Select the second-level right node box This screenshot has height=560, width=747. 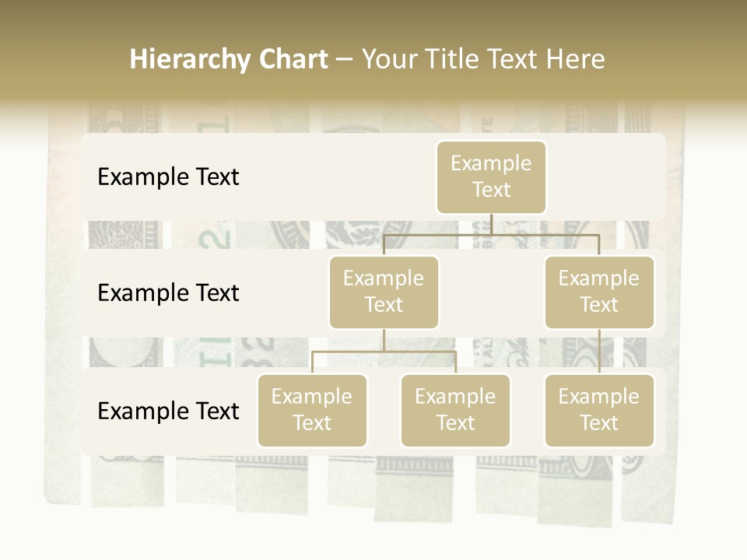[x=599, y=292]
